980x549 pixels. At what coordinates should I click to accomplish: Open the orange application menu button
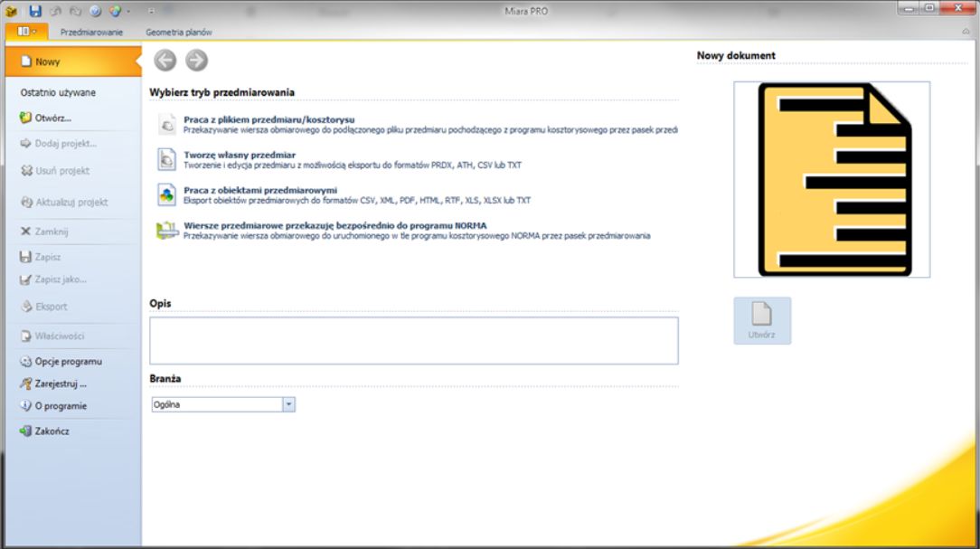click(26, 32)
